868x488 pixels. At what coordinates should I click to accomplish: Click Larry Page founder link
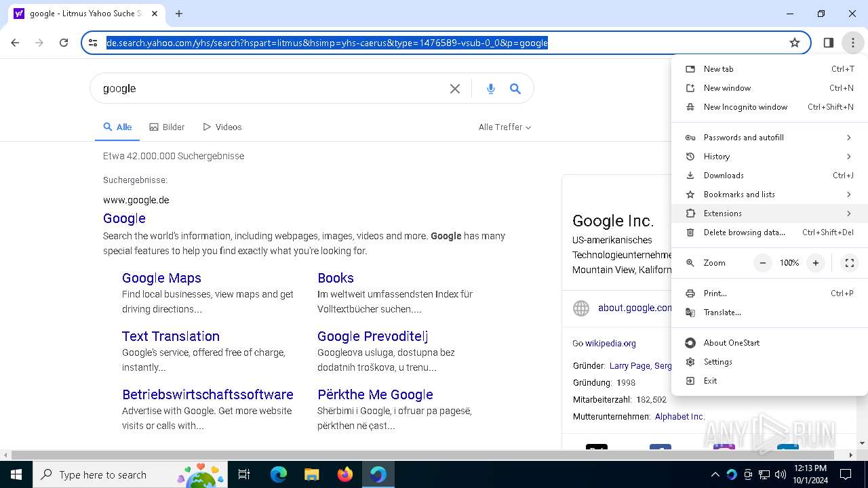point(630,366)
